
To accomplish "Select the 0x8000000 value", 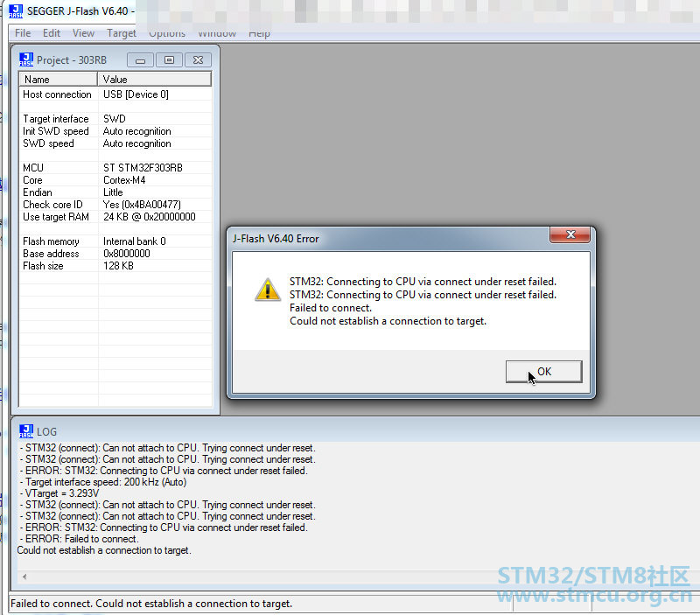I will tap(126, 254).
